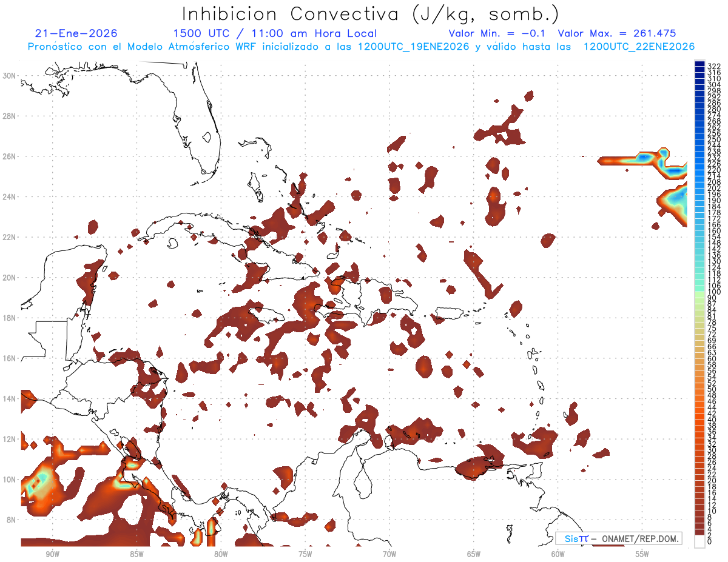Click the white swatch beside 0 on the colorbar

click(x=699, y=543)
